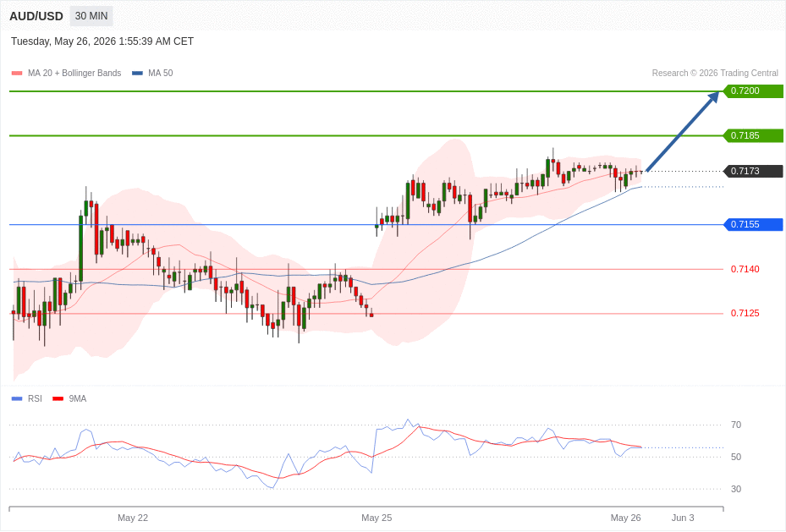
Task: Click the RSI 50 level label
Action: tap(736, 457)
